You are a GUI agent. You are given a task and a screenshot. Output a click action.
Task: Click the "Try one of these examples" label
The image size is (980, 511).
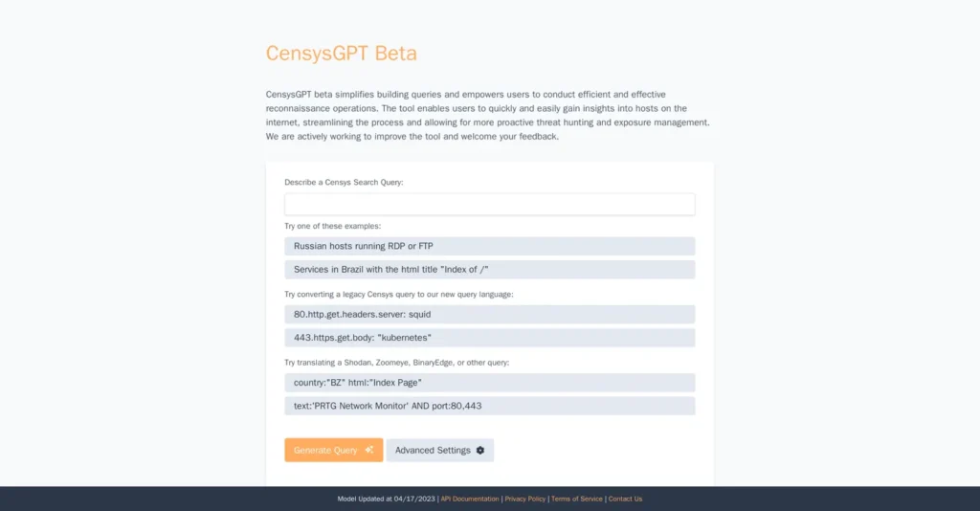point(332,226)
